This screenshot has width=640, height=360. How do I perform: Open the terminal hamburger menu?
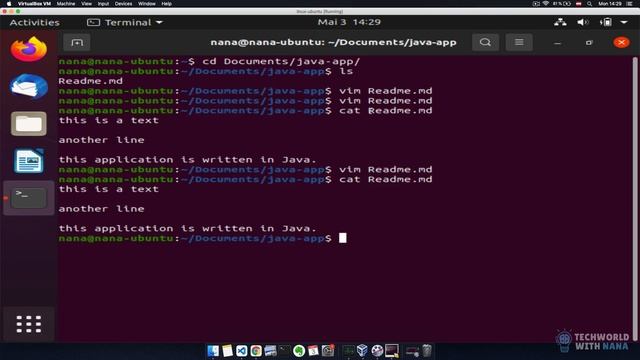[519, 42]
